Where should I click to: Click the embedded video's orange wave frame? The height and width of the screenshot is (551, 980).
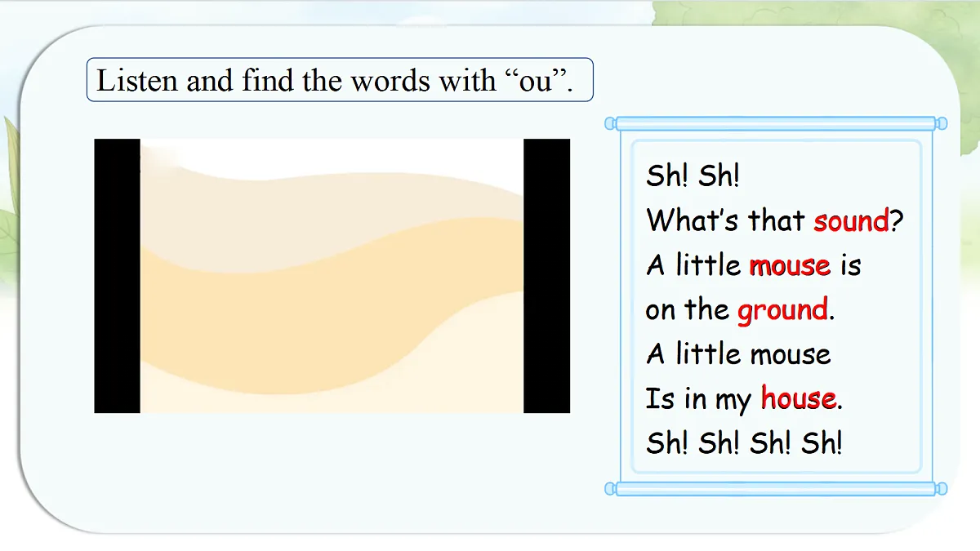332,276
